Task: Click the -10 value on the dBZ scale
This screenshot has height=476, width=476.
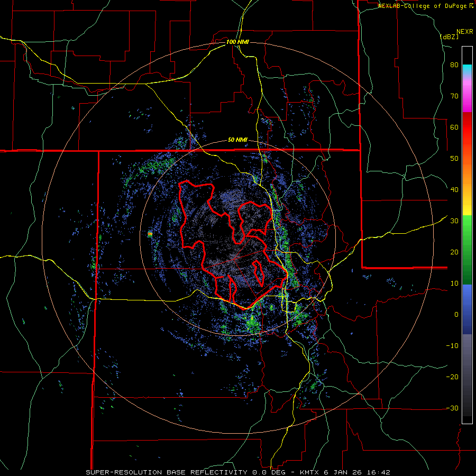Action: (x=452, y=346)
